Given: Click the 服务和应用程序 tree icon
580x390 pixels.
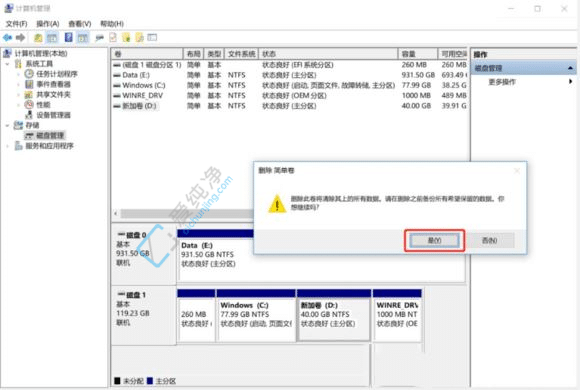Looking at the screenshot, I should coord(18,145).
